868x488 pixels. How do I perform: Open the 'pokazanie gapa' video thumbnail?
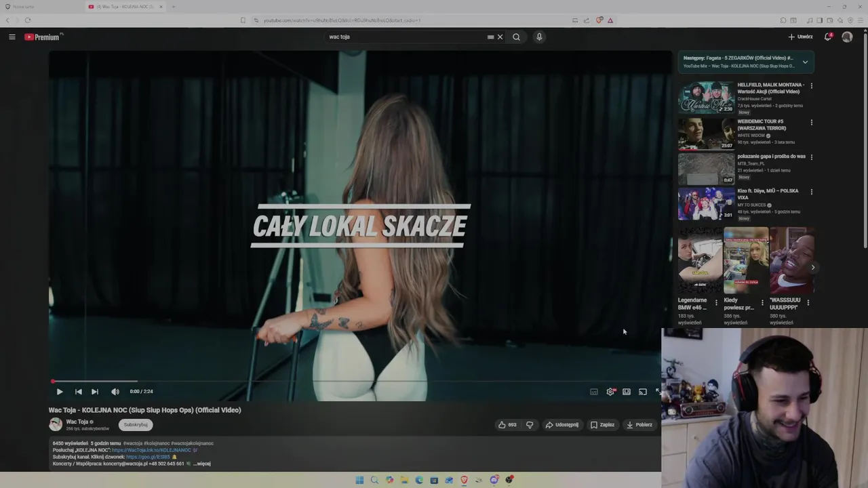[x=706, y=169]
